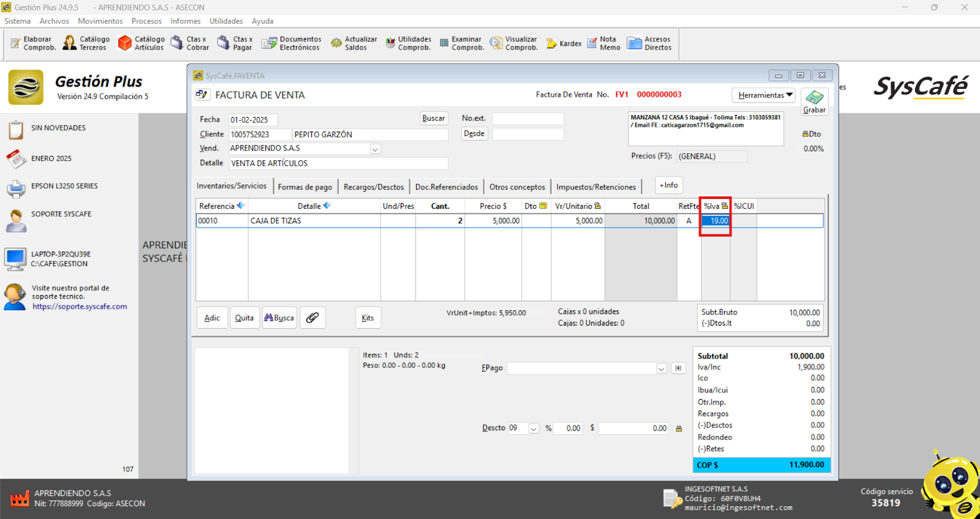Open the Vend. seller dropdown
This screenshot has width=980, height=519.
point(375,149)
